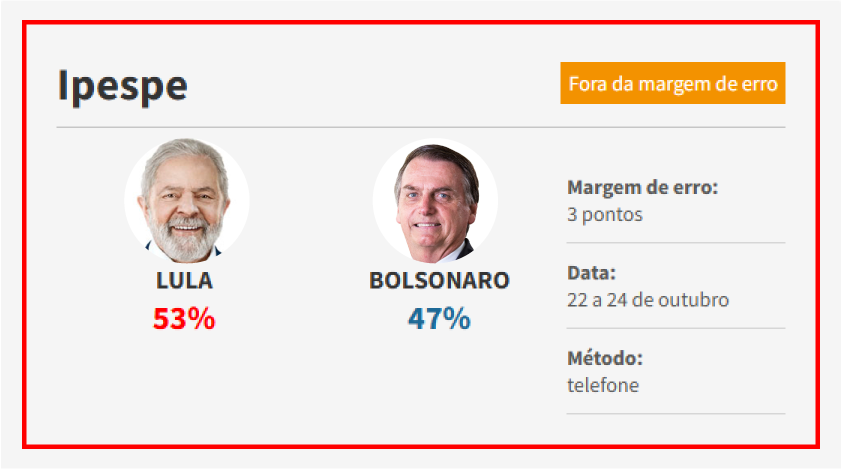Viewport: 844px width, 469px height.
Task: Click the '22 a 24 de outubro' date
Action: (x=647, y=300)
